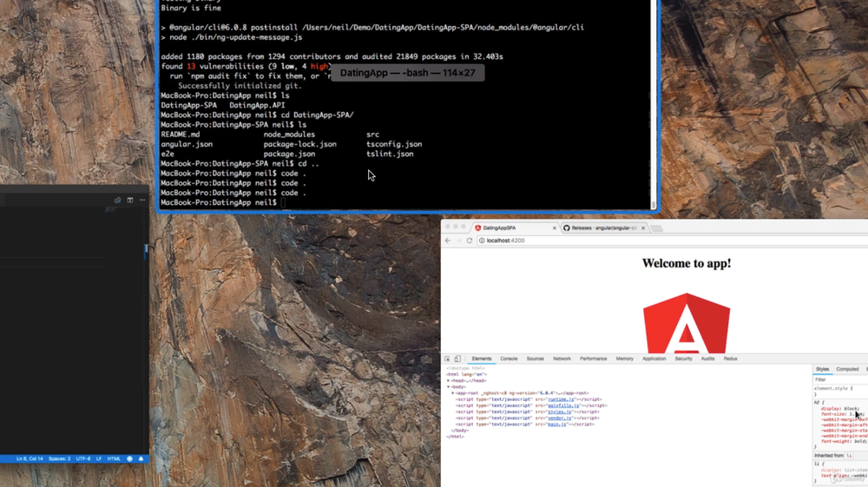868x487 pixels.
Task: Open a new Chrome tab
Action: coord(656,228)
